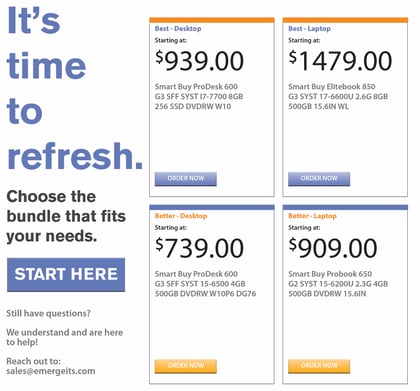Image resolution: width=420 pixels, height=391 pixels.
Task: Click the $909.00 price
Action: coord(333,248)
